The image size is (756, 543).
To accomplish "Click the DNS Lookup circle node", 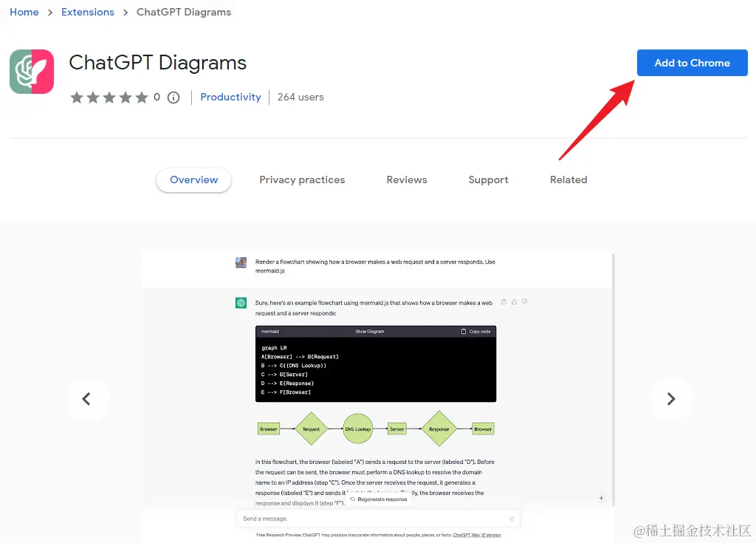I will 358,428.
